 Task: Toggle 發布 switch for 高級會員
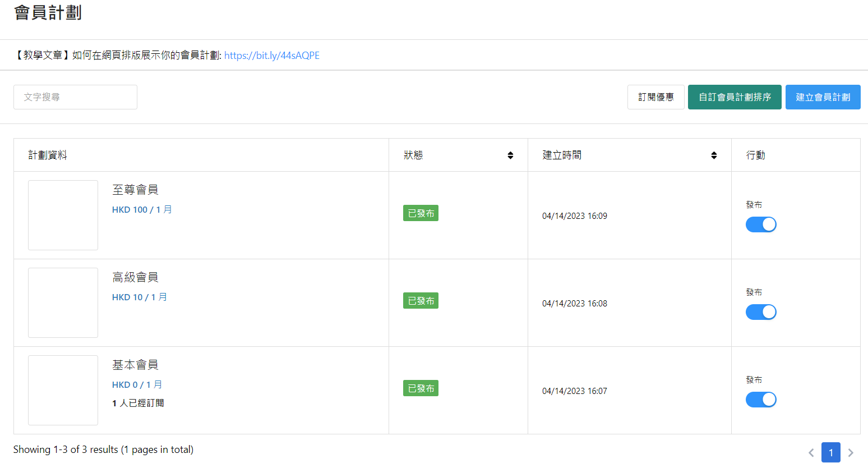(x=761, y=312)
